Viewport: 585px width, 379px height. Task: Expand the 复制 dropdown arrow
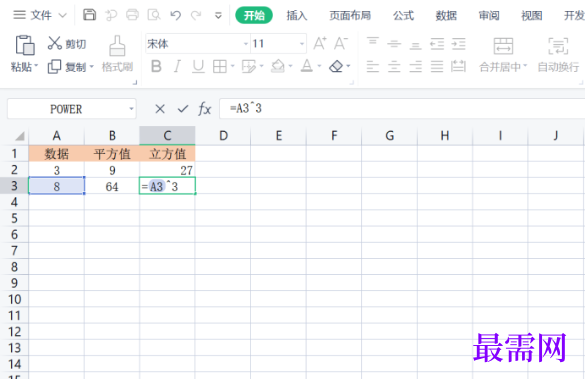tap(91, 67)
